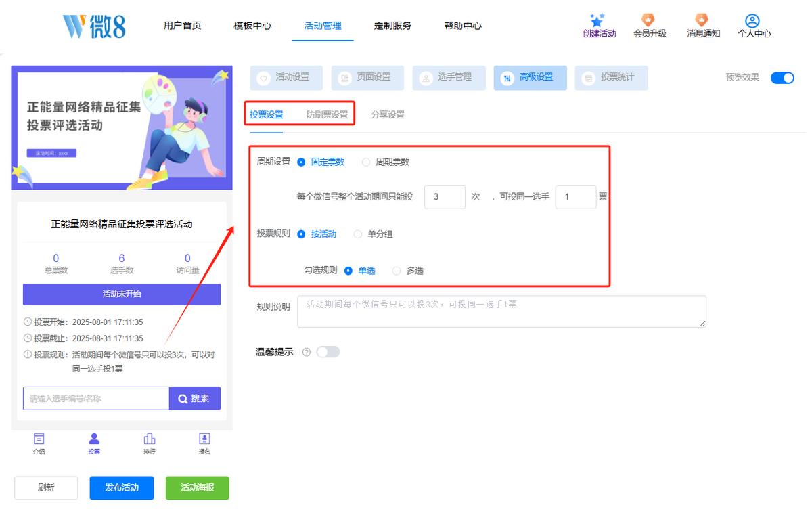Select the 报名 signup icon
The image size is (812, 526).
click(204, 439)
